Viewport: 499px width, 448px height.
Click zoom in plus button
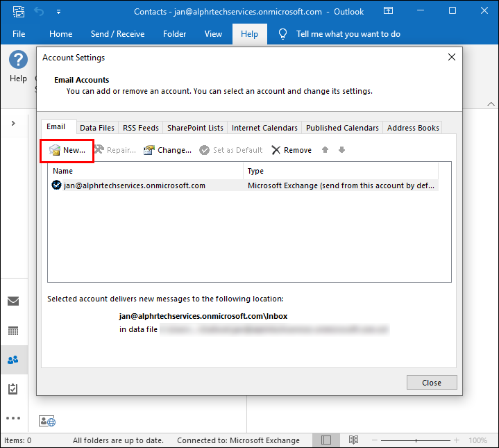(x=457, y=440)
